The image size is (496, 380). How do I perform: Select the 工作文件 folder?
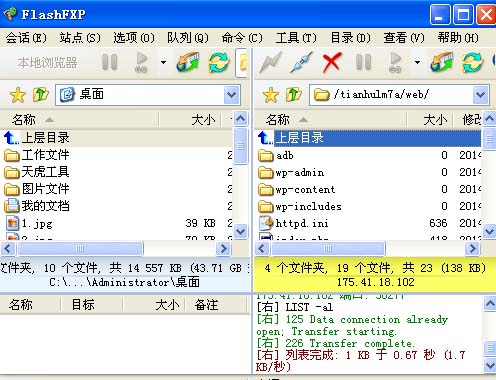coord(117,155)
